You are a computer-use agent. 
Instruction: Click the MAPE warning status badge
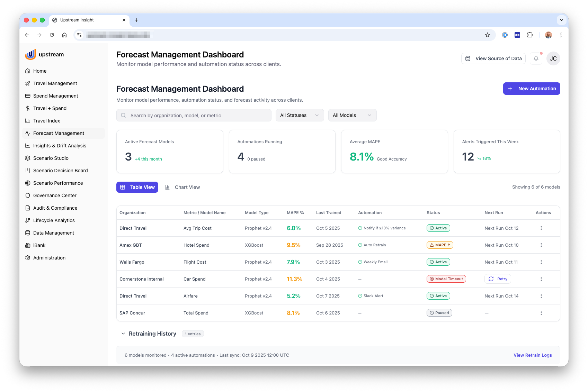pos(439,245)
